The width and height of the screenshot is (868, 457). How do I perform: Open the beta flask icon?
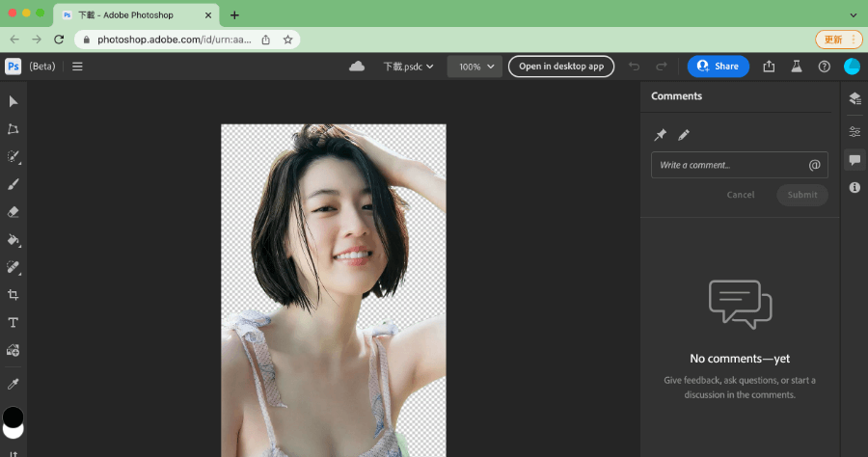point(797,67)
